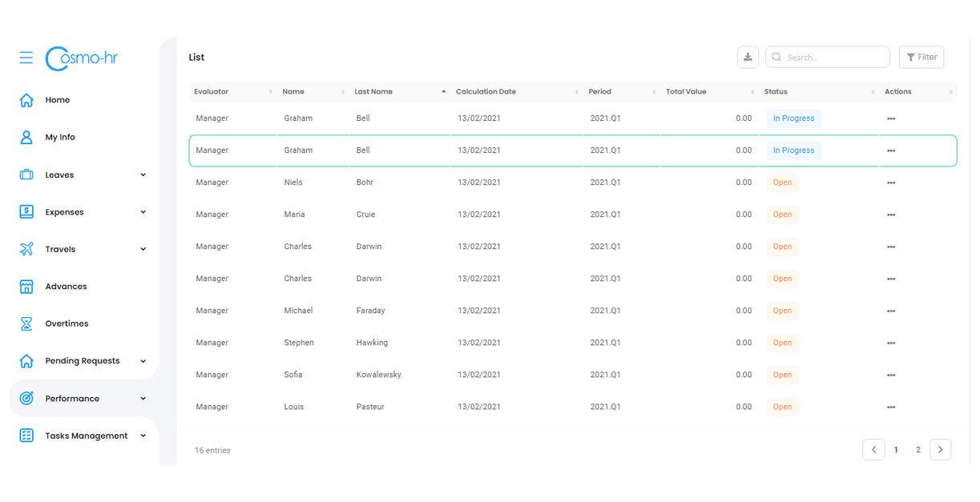Screen dimensions: 980x502
Task: Click the My Info person icon
Action: click(26, 138)
